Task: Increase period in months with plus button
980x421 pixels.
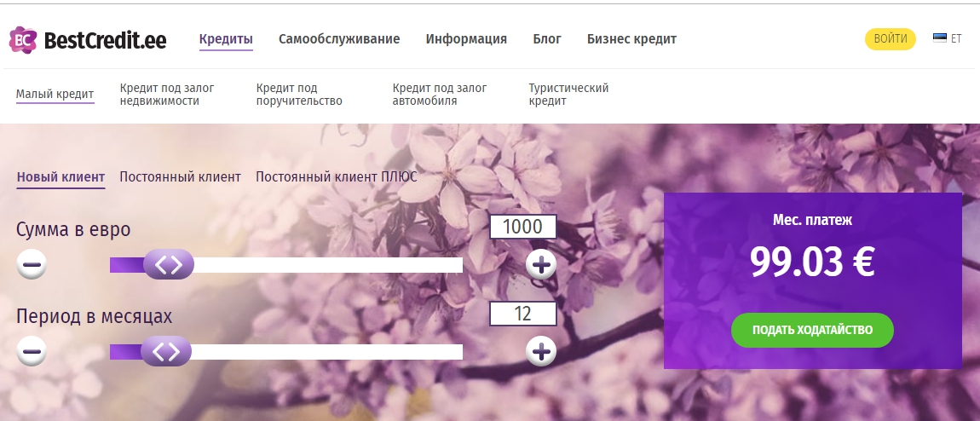Action: (540, 350)
